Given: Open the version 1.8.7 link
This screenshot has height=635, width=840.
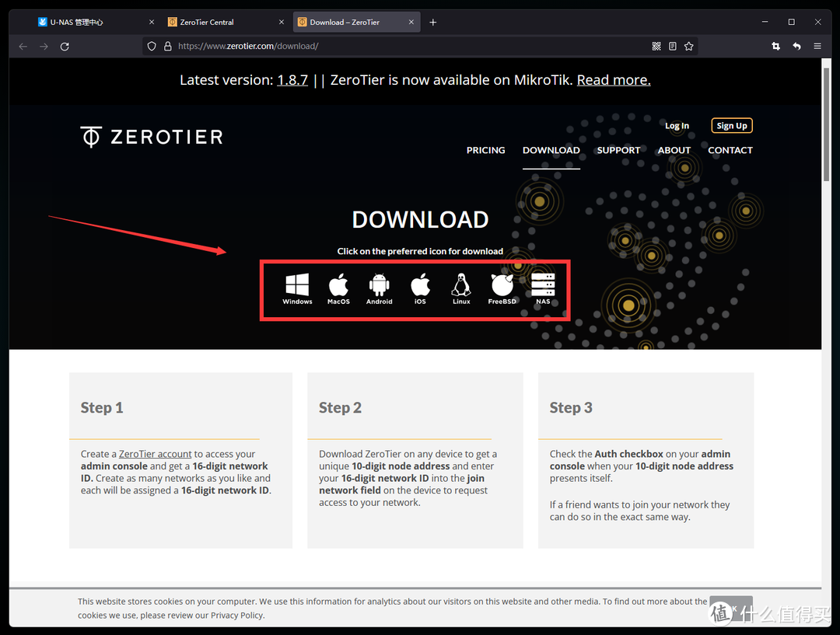Looking at the screenshot, I should [x=292, y=80].
